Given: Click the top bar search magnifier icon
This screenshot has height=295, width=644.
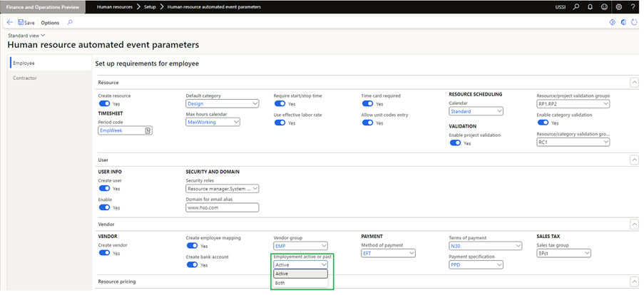Looking at the screenshot, I should pos(576,7).
